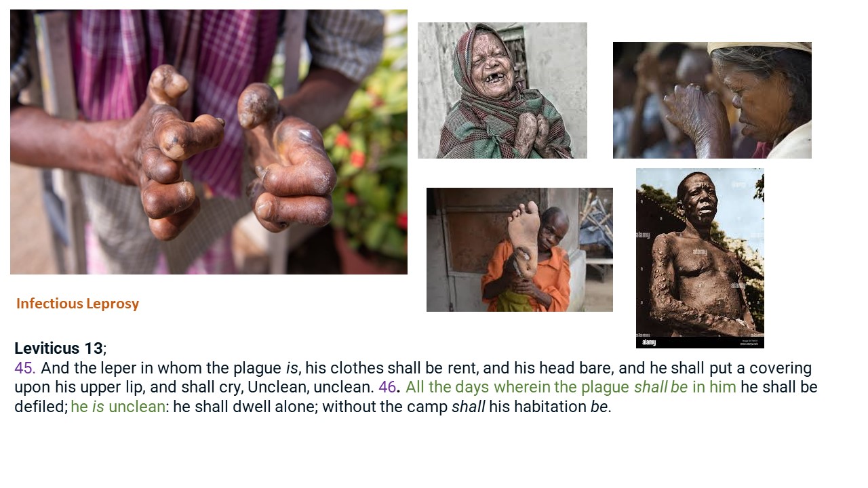
Task: Click the alamy watermark logo at photo bottom
Action: (x=649, y=343)
